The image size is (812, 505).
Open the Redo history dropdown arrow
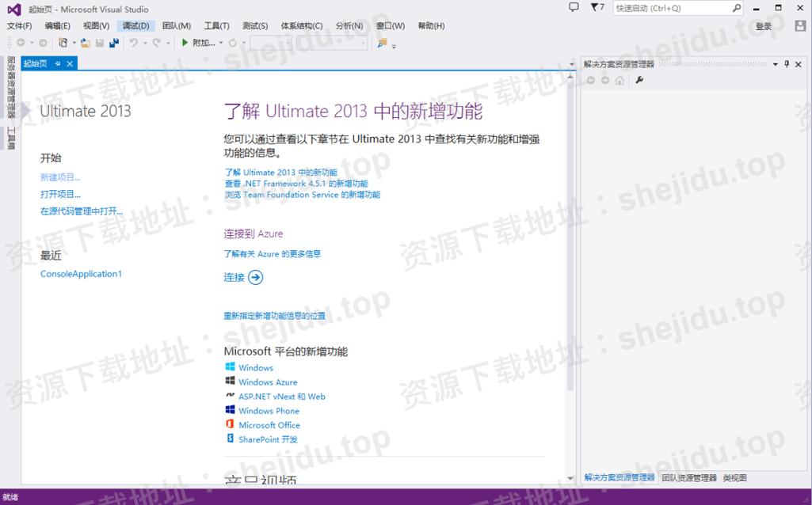pos(168,43)
